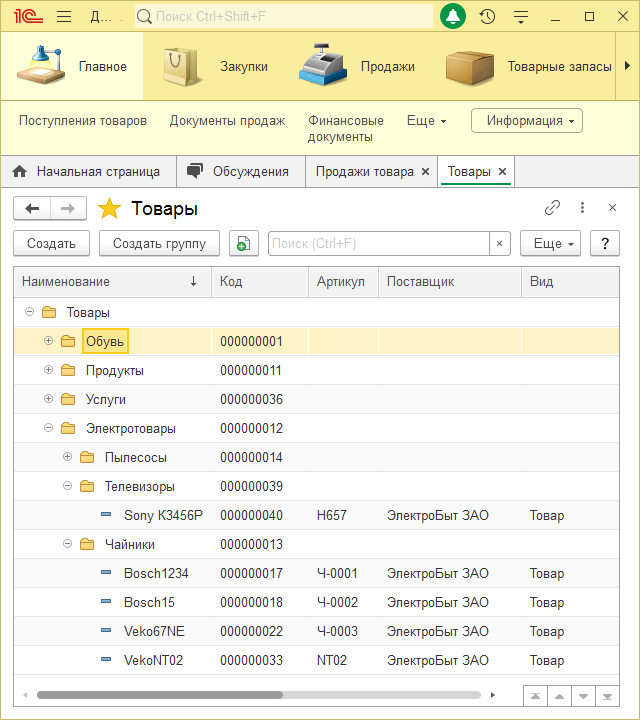Expand the Обувь group
The height and width of the screenshot is (720, 640).
click(x=48, y=341)
